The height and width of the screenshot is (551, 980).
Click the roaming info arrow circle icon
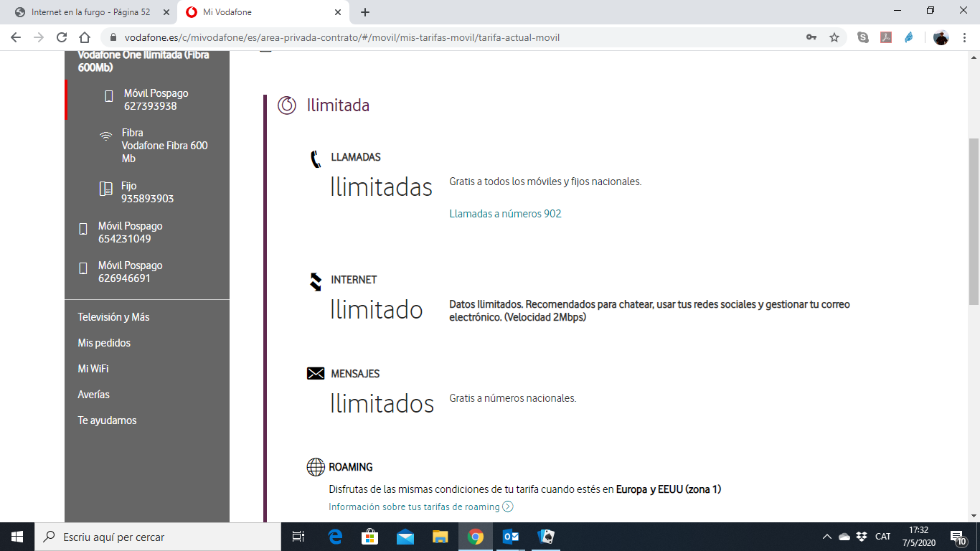(508, 507)
